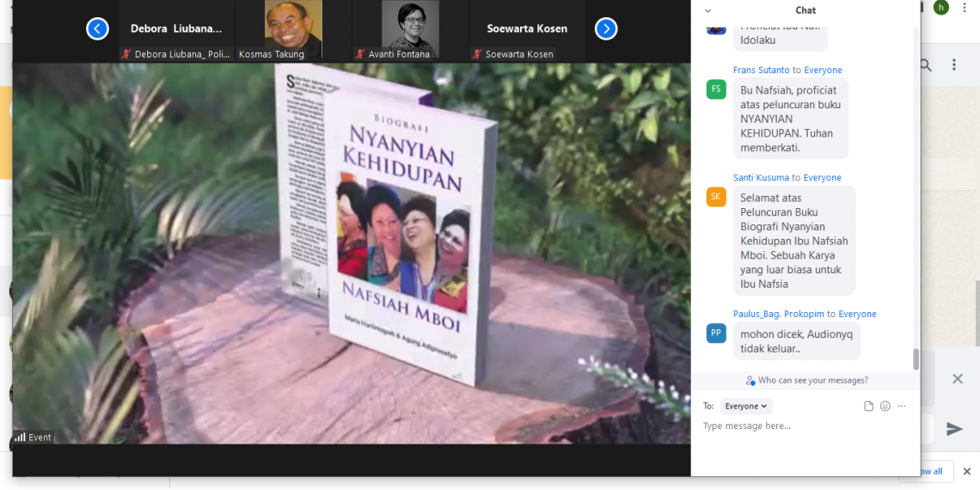
Task: Click Santi Kusuma's 'Selamat atas Peluncuran Buku' message
Action: pos(794,241)
